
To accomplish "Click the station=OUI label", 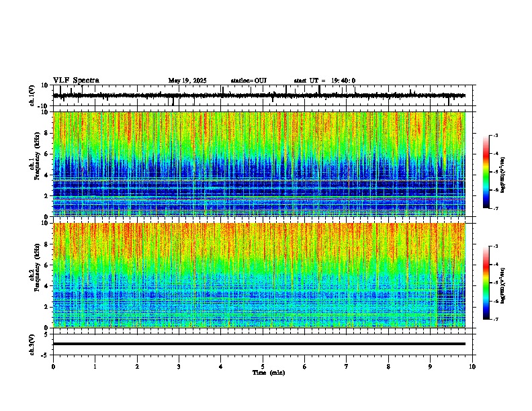I will tap(249, 81).
